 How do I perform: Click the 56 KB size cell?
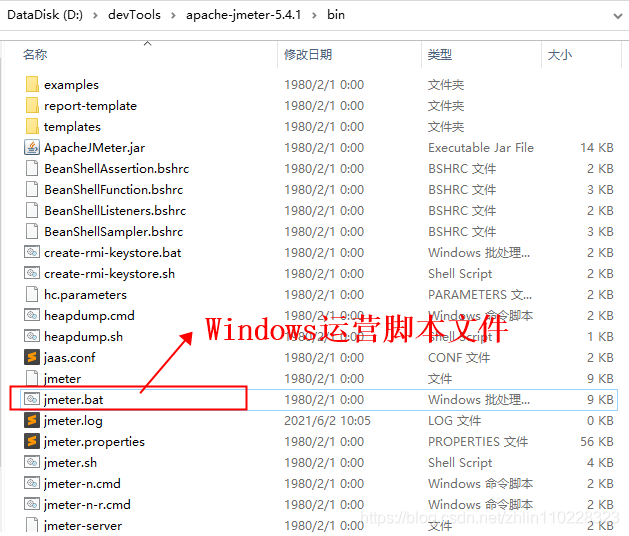(597, 441)
